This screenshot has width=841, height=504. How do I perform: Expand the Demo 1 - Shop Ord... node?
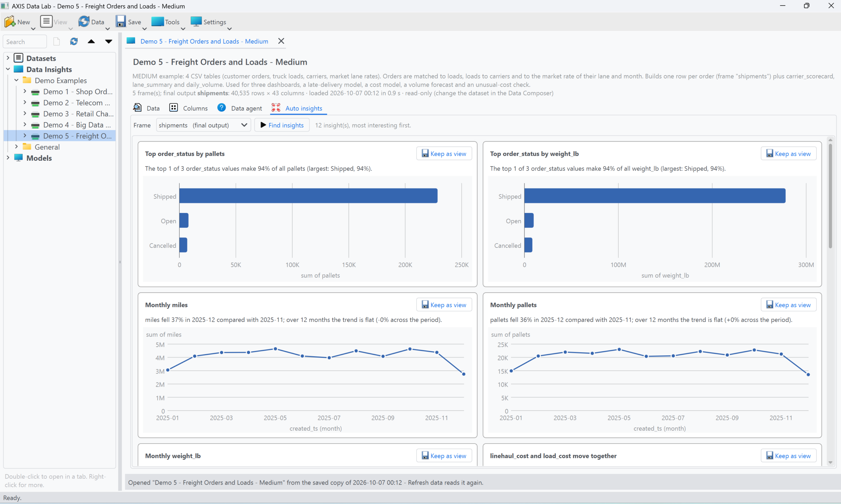pyautogui.click(x=24, y=91)
